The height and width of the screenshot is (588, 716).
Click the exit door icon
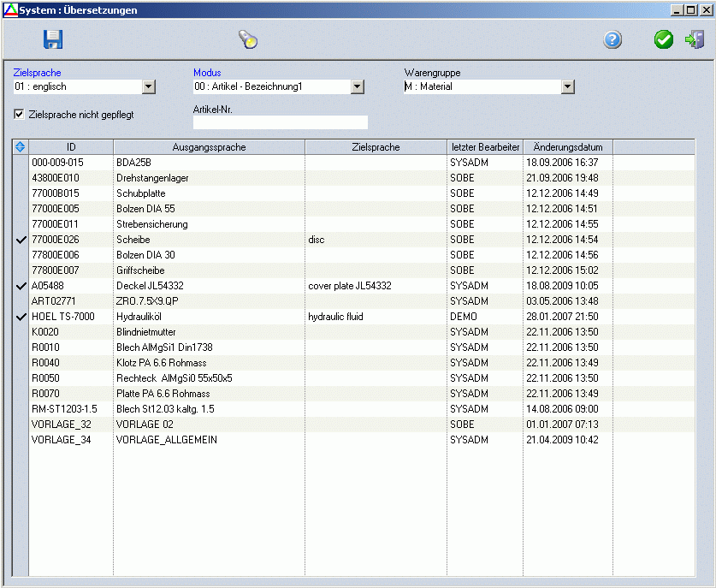695,39
